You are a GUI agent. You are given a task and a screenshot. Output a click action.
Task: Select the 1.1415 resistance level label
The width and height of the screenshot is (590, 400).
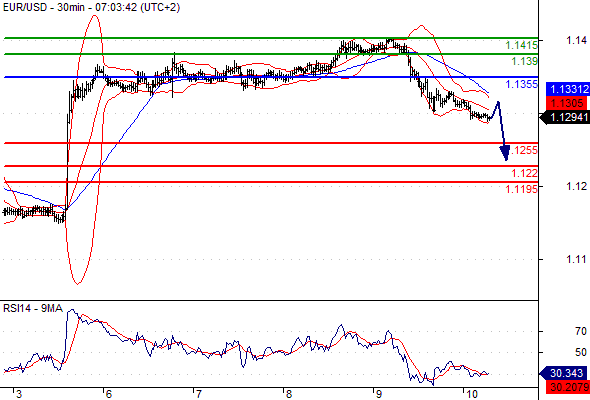pyautogui.click(x=521, y=46)
